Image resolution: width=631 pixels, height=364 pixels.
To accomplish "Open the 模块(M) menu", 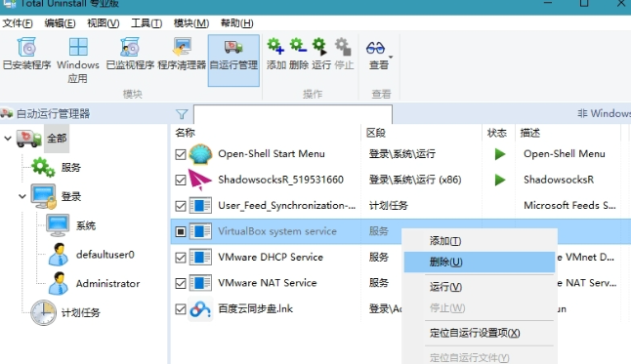I will coord(191,23).
